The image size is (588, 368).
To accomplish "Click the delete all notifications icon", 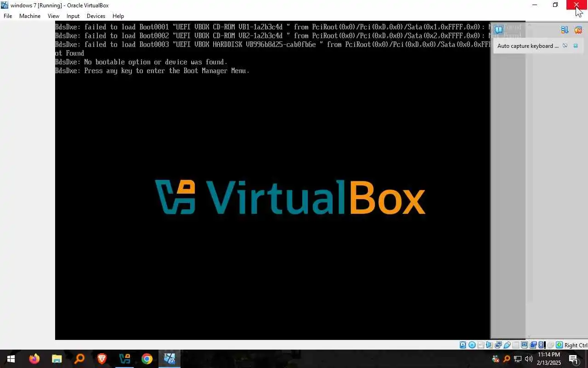I will pos(578,30).
